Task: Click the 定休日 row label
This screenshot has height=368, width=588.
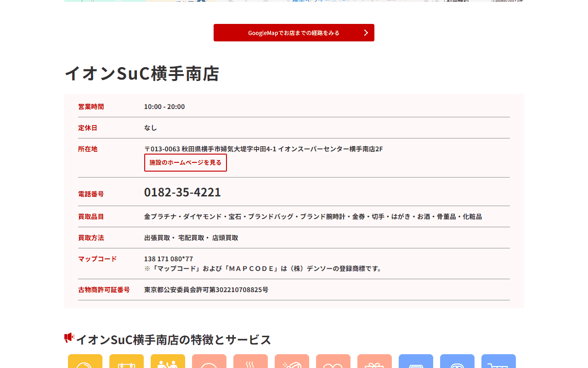Action: click(88, 128)
